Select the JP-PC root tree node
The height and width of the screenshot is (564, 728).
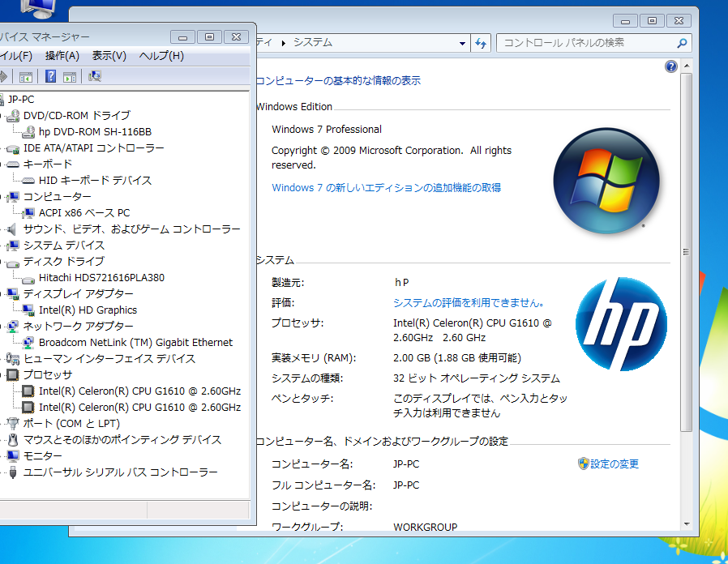pyautogui.click(x=21, y=100)
